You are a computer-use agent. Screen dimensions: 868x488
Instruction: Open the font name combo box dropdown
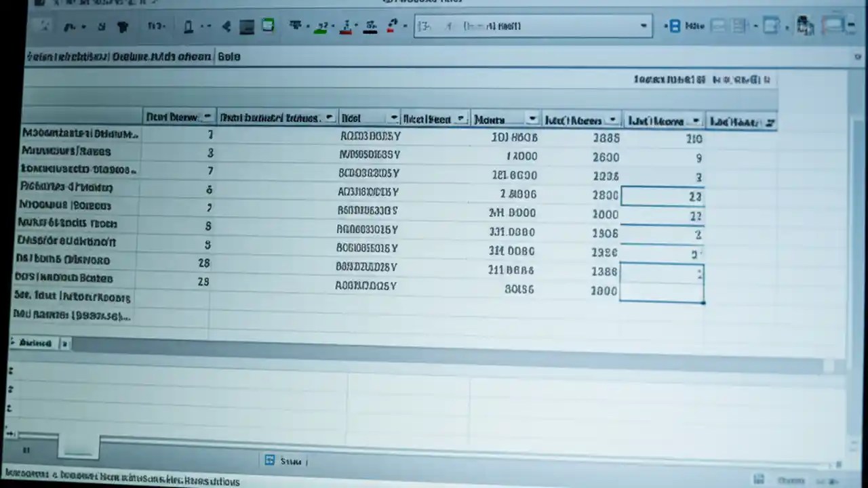click(642, 26)
